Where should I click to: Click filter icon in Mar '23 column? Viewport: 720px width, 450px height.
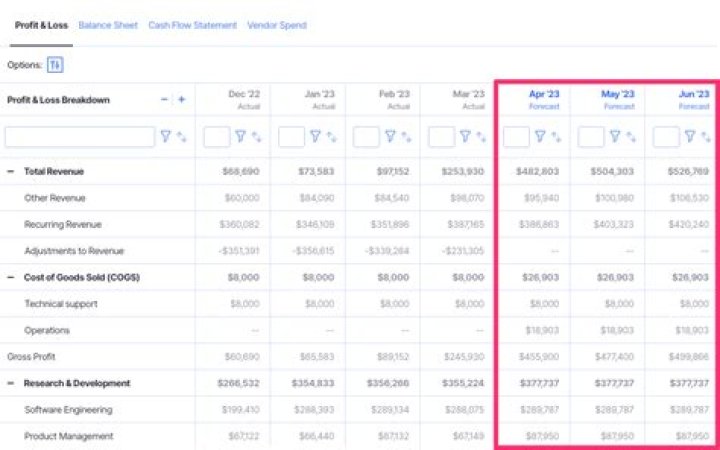click(466, 136)
